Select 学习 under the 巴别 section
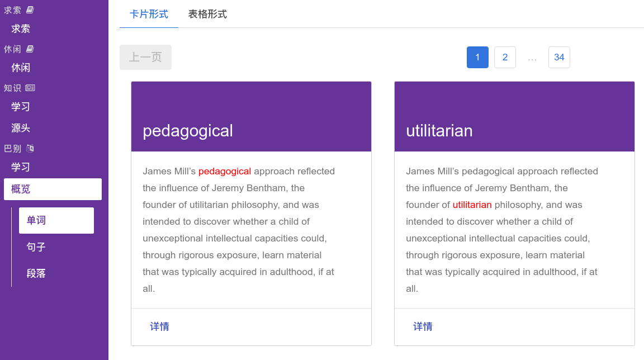This screenshot has width=644, height=360. point(21,167)
